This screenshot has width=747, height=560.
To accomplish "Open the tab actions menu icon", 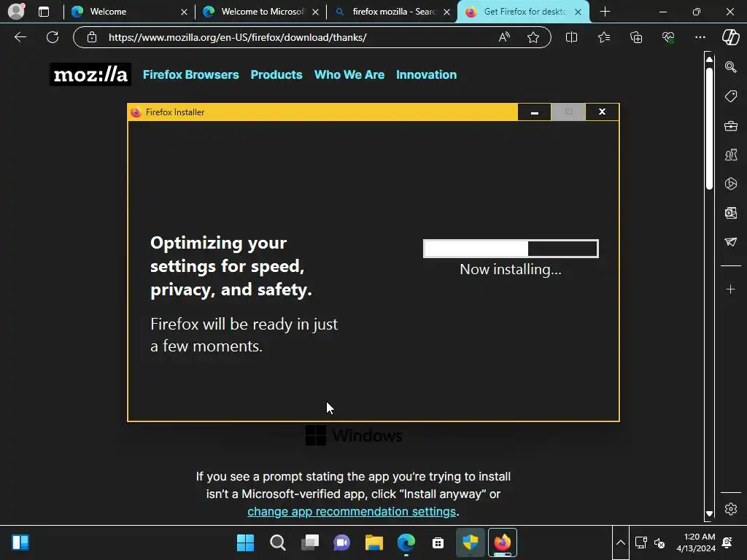I will point(43,12).
